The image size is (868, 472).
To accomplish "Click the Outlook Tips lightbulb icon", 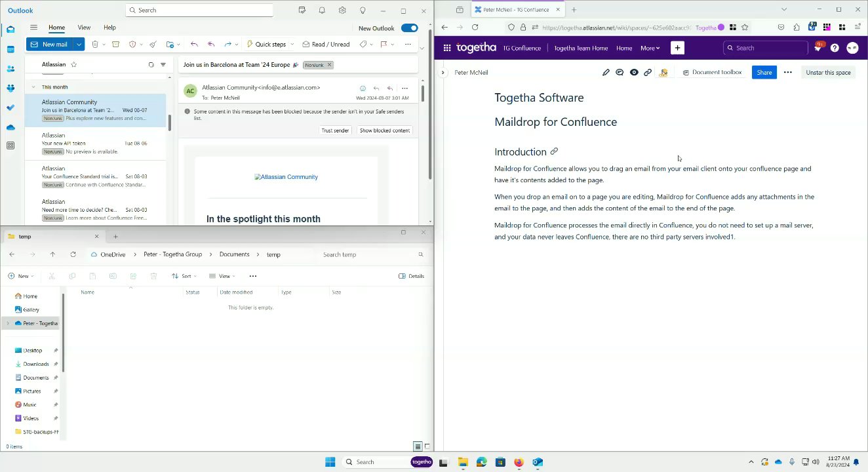I will coord(363,10).
